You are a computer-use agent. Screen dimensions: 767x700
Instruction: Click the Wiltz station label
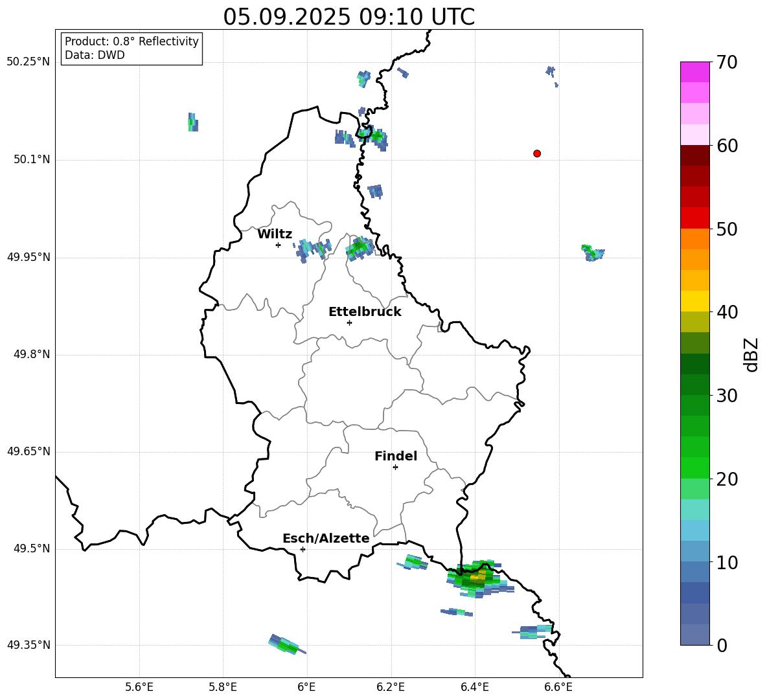[275, 234]
